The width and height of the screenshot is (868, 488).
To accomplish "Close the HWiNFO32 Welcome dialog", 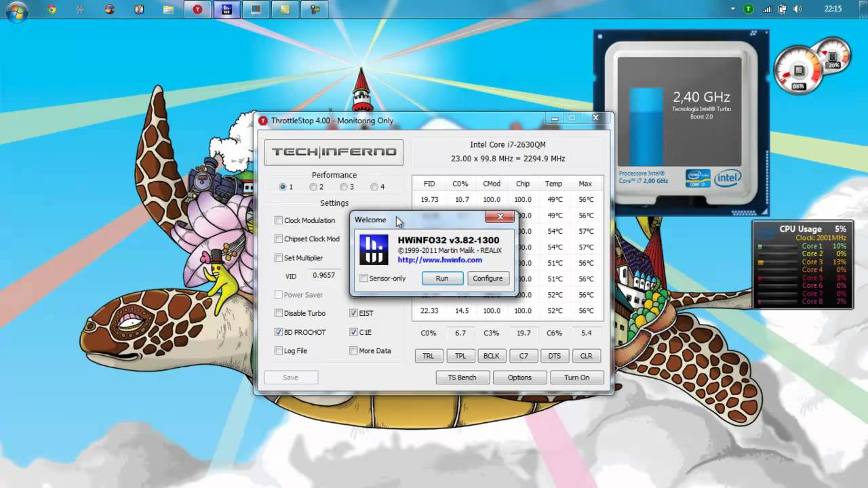I will click(500, 217).
